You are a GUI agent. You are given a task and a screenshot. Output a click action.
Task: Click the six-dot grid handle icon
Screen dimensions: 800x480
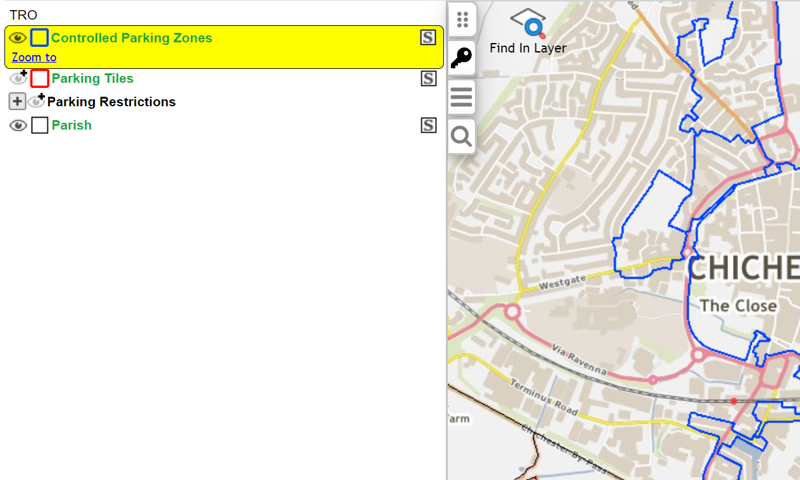point(461,20)
